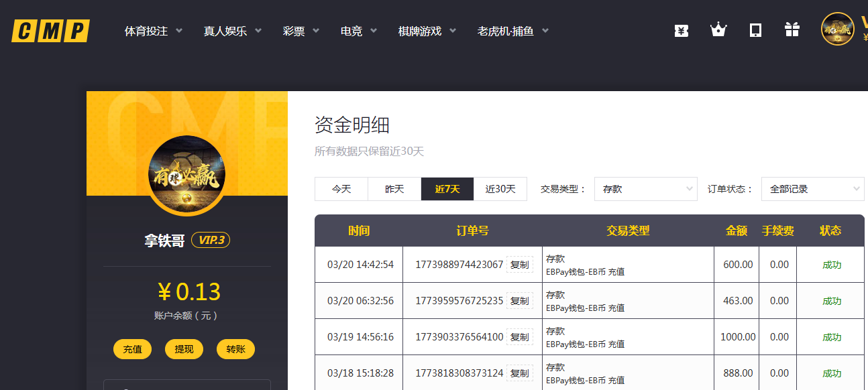Viewport: 868px width, 390px height.
Task: Click the large profile picture in sidebar
Action: click(186, 174)
